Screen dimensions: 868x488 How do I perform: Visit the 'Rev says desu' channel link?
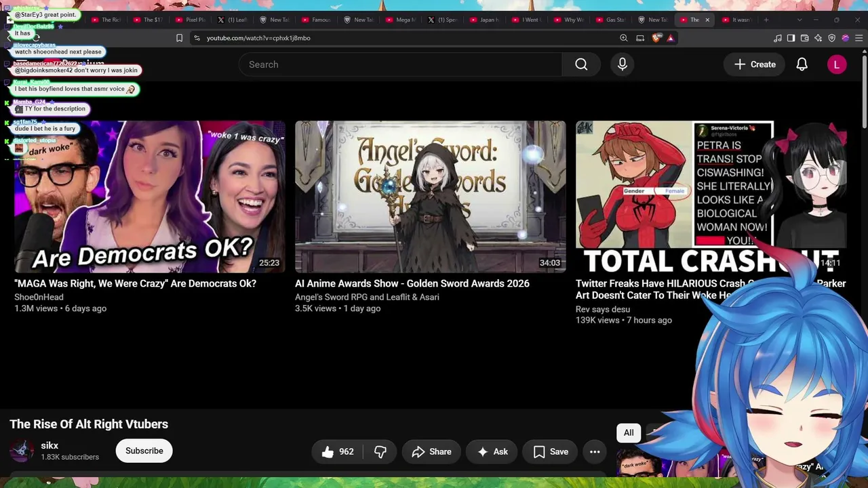(603, 309)
